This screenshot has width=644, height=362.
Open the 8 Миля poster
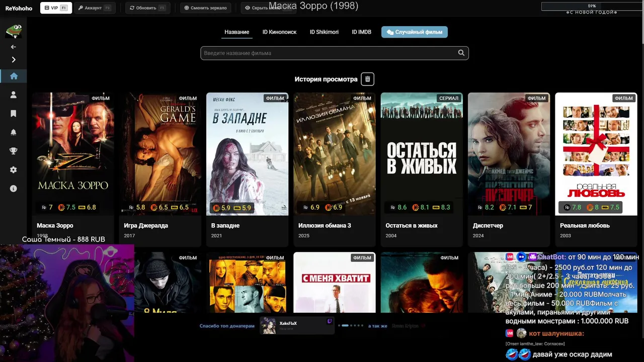pyautogui.click(x=168, y=283)
